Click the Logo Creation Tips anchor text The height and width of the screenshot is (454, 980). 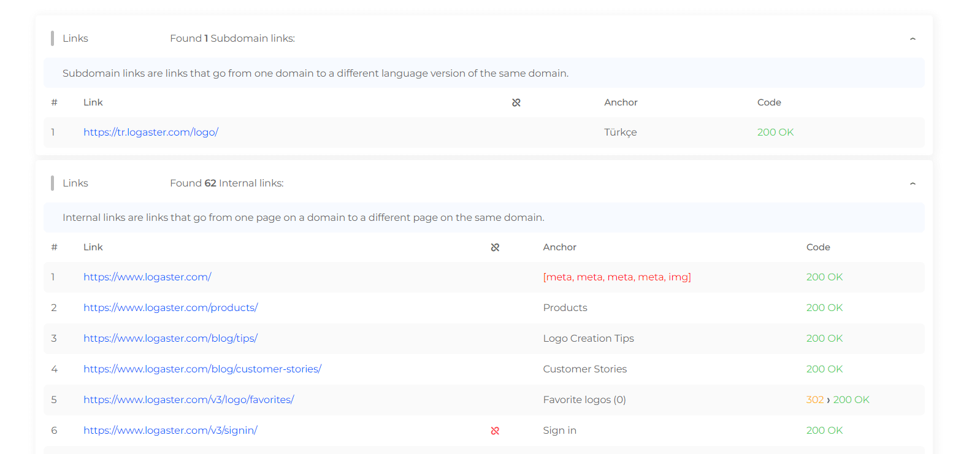coord(588,338)
